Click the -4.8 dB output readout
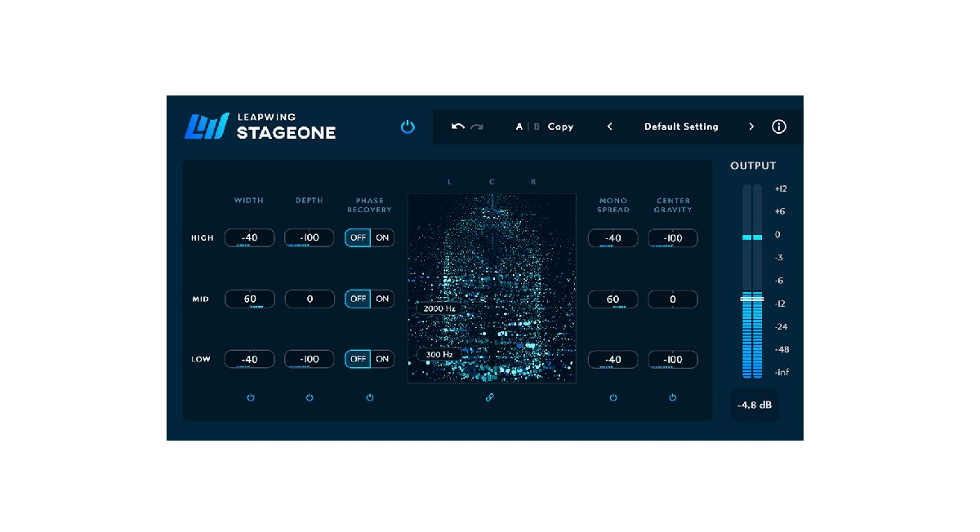 click(753, 405)
